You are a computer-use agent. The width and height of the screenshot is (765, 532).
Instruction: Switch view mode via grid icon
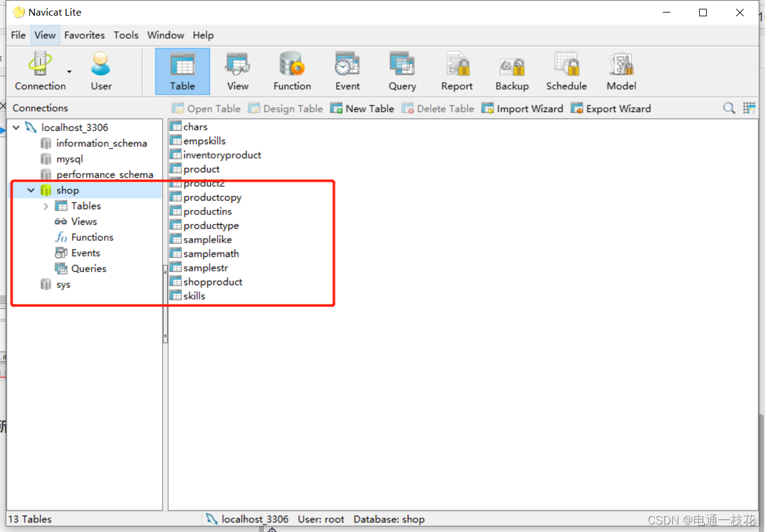(749, 108)
